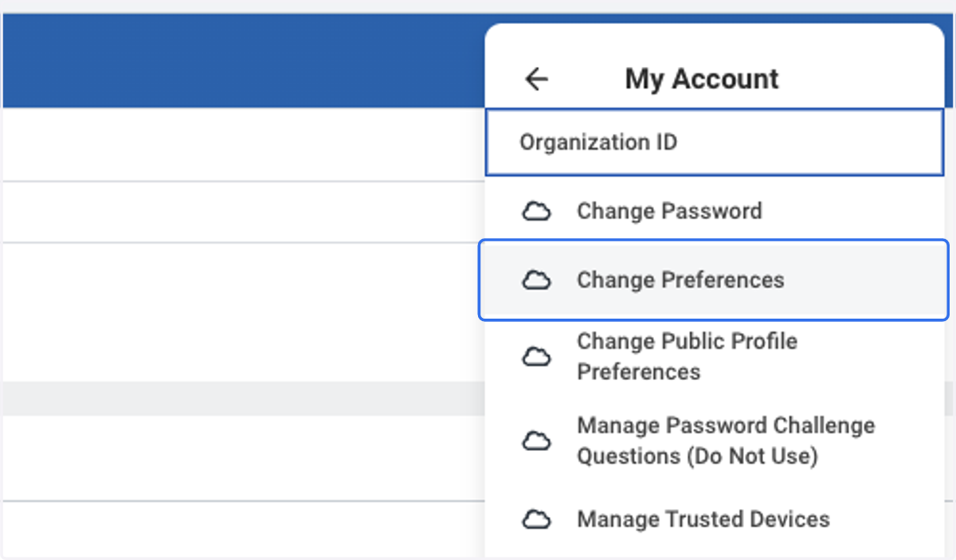956x560 pixels.
Task: Click the cloud icon beside Change Public Profile Preferences
Action: pyautogui.click(x=536, y=356)
